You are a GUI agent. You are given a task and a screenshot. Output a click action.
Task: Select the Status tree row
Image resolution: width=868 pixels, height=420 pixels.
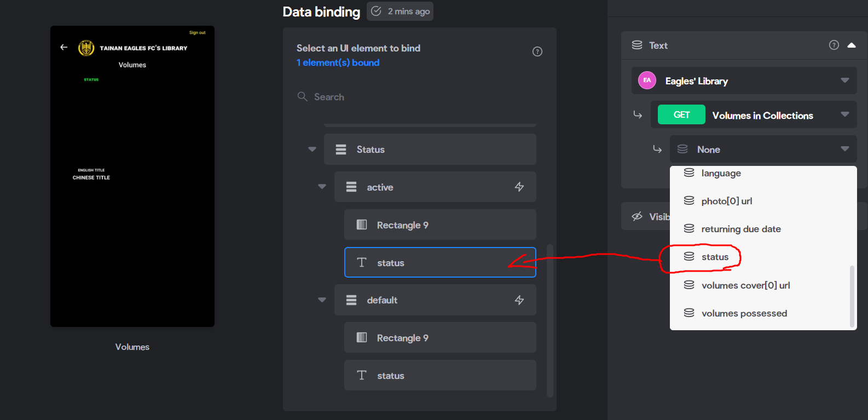(430, 149)
